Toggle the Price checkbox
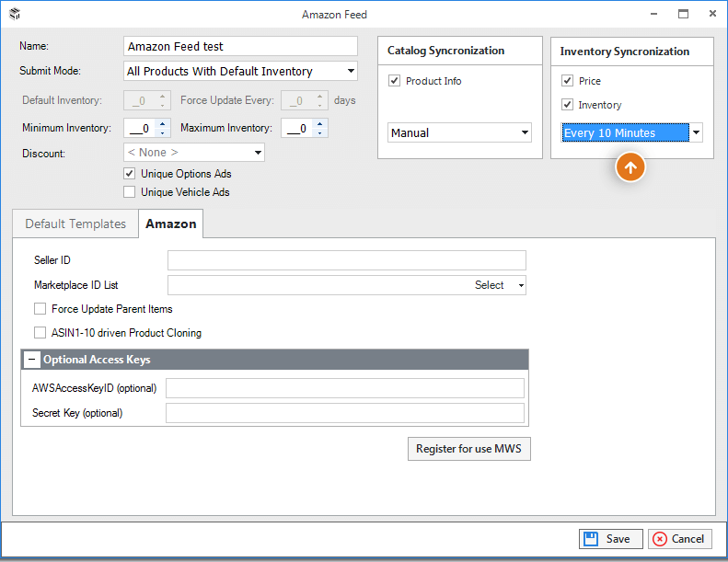Image resolution: width=728 pixels, height=562 pixels. click(x=567, y=81)
